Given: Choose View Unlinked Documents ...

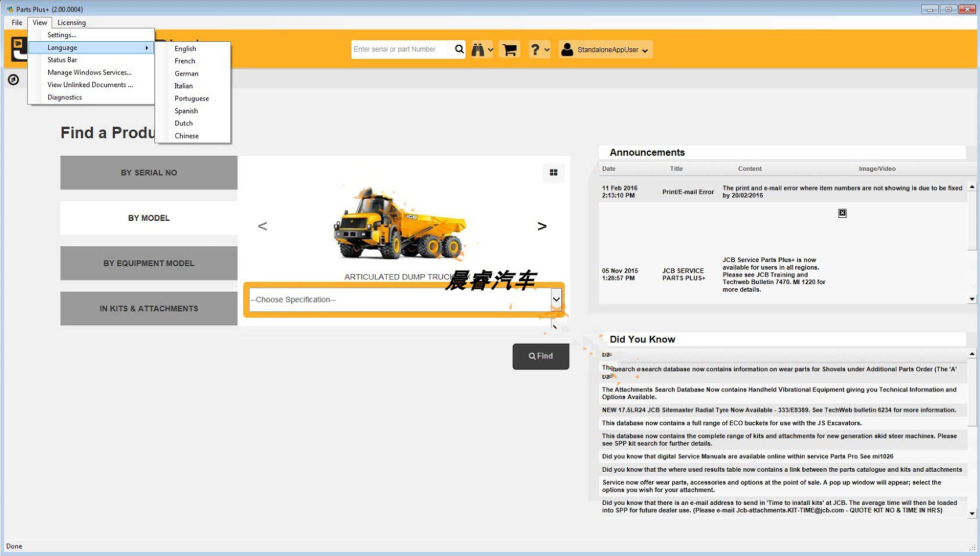Looking at the screenshot, I should click(x=91, y=85).
